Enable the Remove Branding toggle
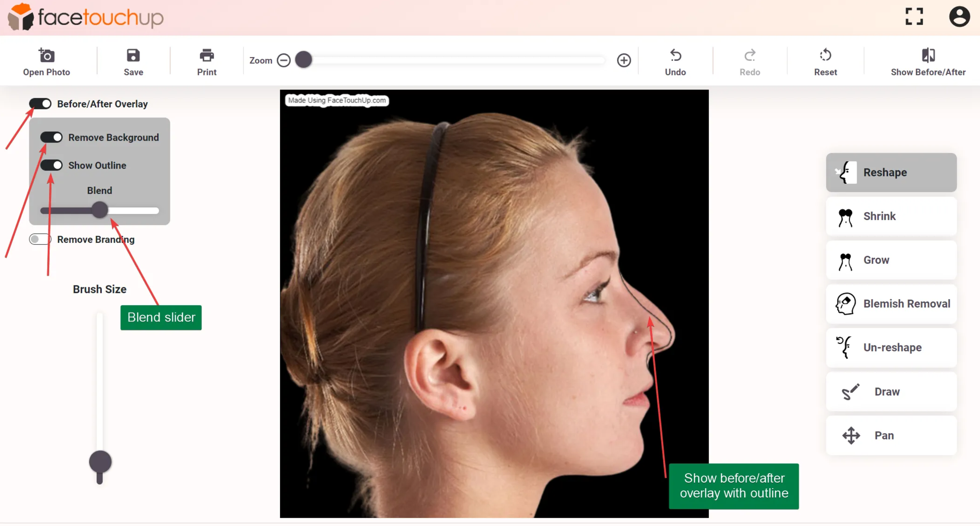The image size is (980, 526). pos(40,239)
